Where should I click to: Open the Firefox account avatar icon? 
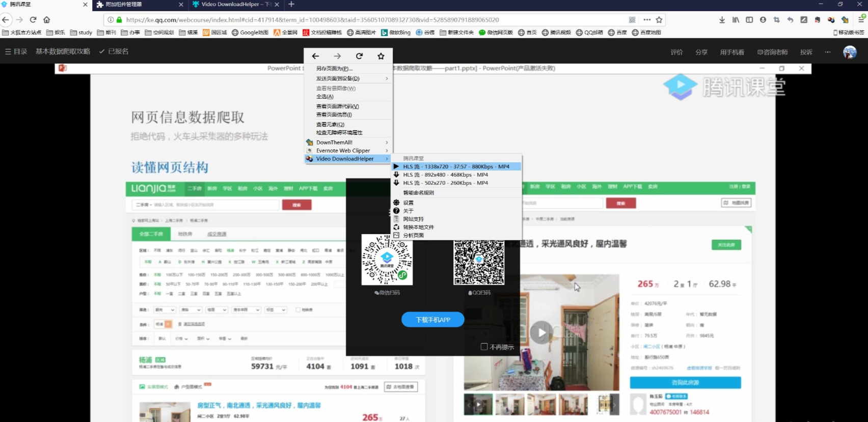click(x=763, y=20)
